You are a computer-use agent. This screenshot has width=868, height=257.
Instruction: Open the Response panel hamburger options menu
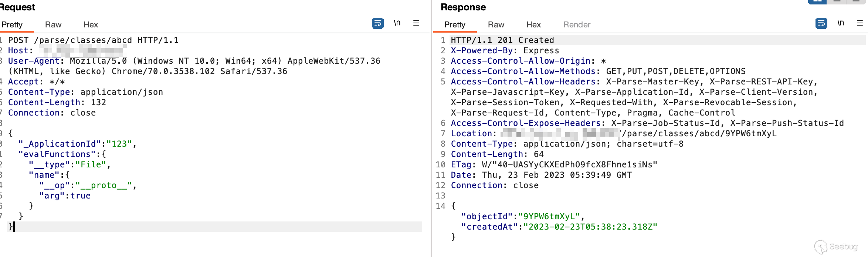click(x=860, y=23)
